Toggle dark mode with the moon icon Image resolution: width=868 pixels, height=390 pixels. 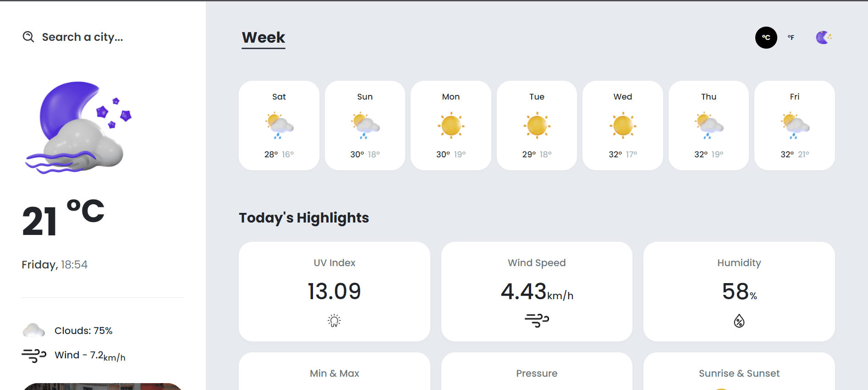pyautogui.click(x=824, y=38)
